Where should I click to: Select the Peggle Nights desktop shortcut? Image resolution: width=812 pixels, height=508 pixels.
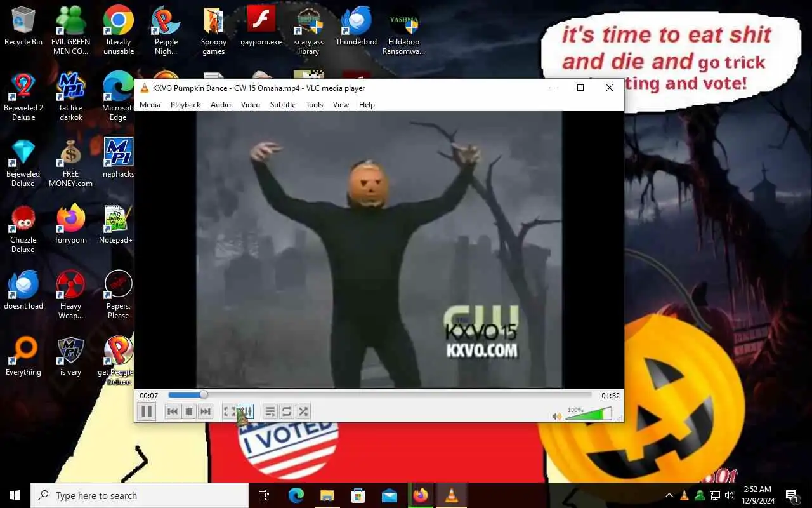pyautogui.click(x=166, y=30)
